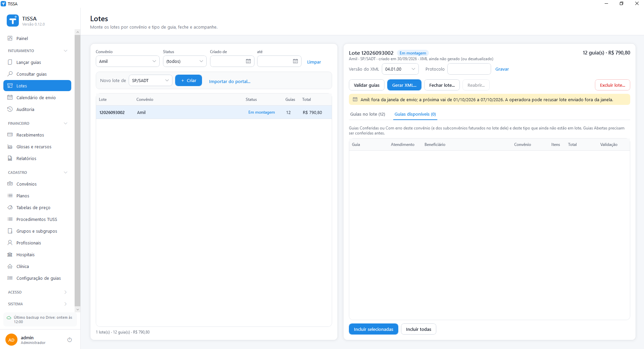644x349 pixels.
Task: Click the Excluir lote... button
Action: 612,85
